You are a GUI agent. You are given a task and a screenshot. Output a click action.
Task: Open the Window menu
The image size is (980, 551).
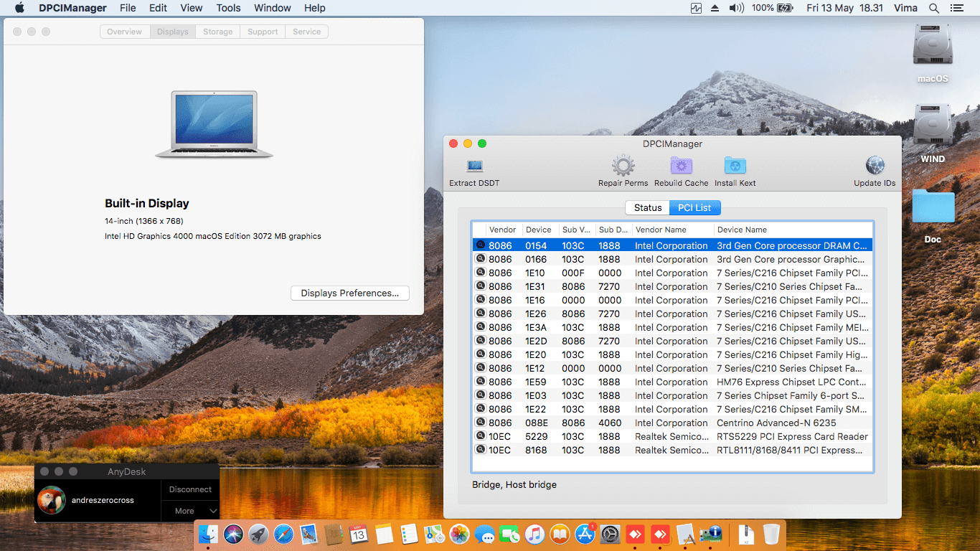tap(273, 8)
